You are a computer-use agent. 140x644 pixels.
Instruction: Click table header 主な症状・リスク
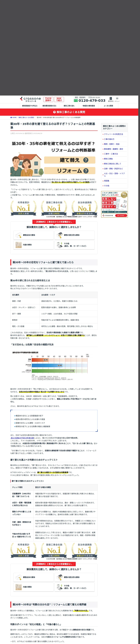(68, 295)
